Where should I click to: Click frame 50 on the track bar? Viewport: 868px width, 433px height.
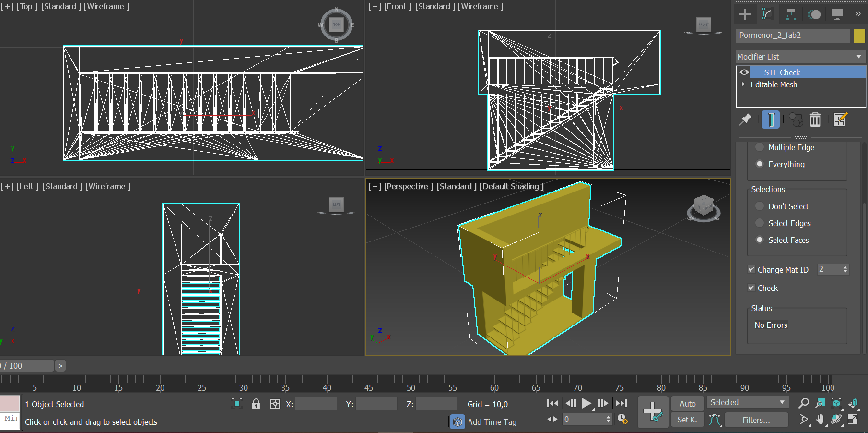point(411,384)
